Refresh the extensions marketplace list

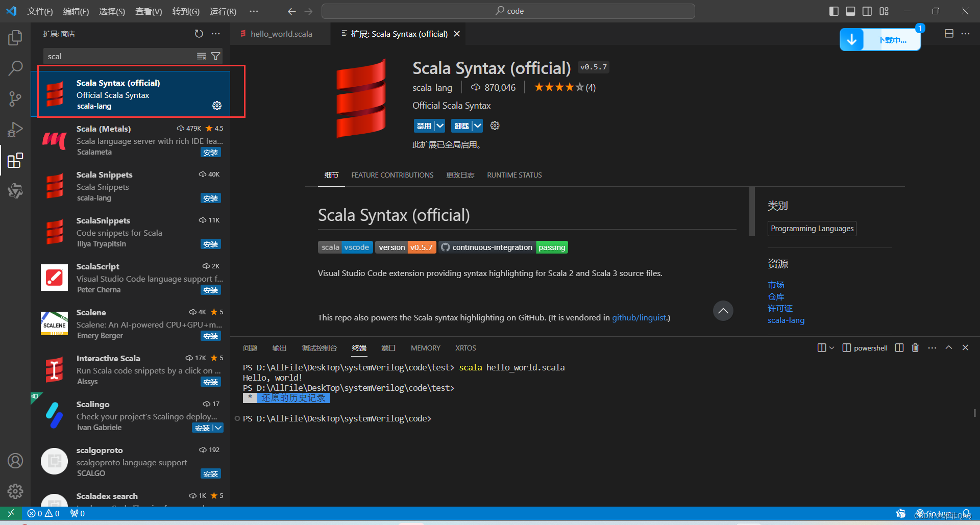199,34
